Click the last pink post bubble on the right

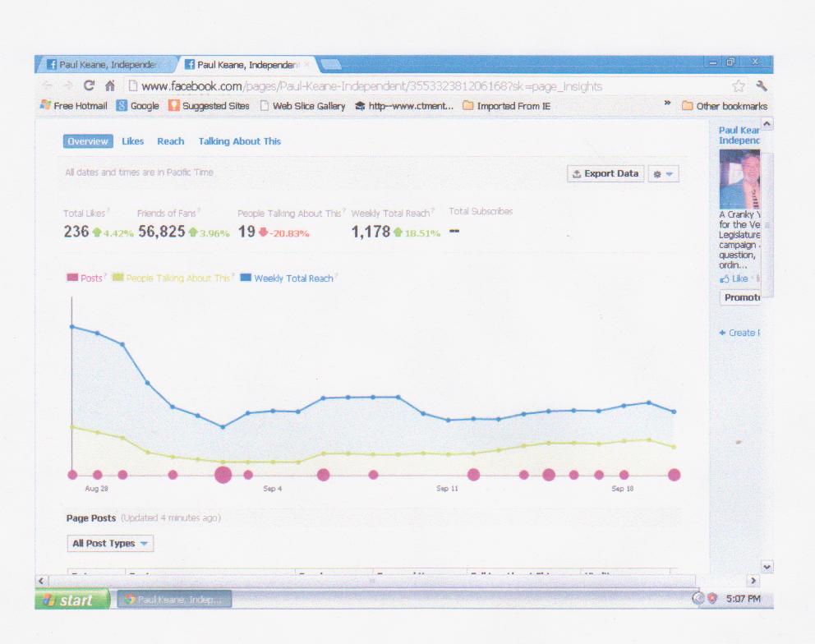click(x=675, y=475)
